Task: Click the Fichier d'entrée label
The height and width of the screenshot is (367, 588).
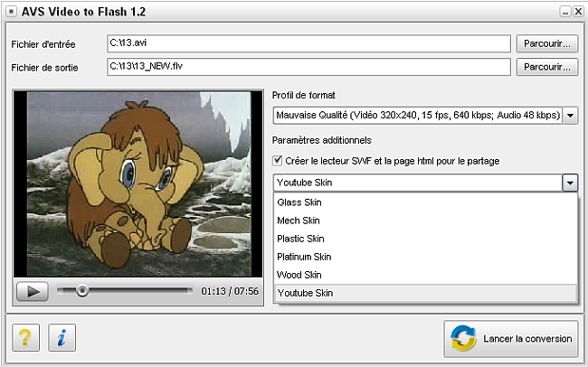Action: [x=43, y=44]
